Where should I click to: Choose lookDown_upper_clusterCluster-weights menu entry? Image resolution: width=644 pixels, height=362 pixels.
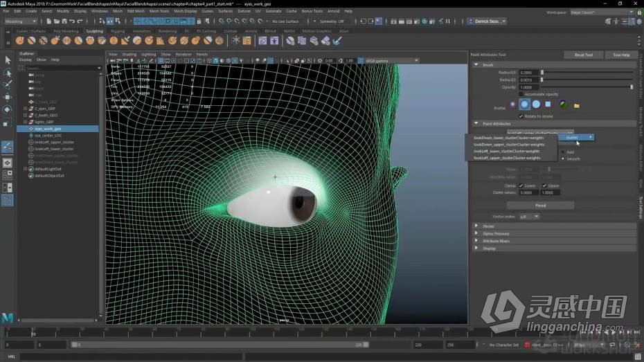pyautogui.click(x=509, y=145)
